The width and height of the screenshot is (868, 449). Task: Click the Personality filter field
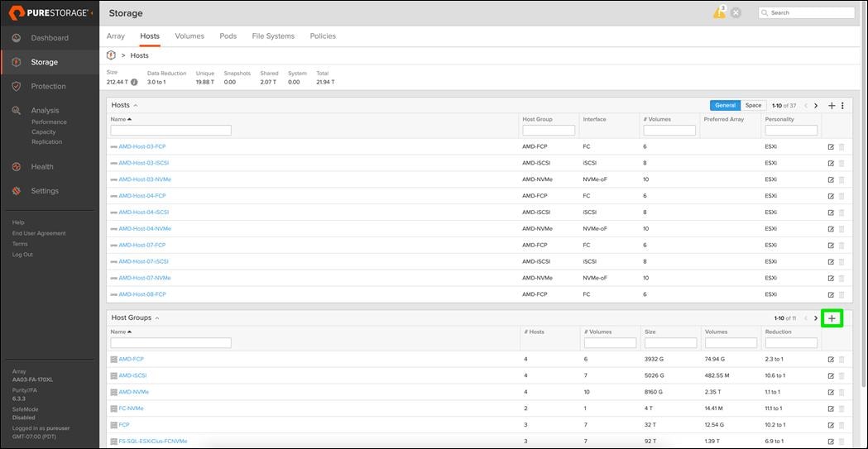(x=791, y=131)
